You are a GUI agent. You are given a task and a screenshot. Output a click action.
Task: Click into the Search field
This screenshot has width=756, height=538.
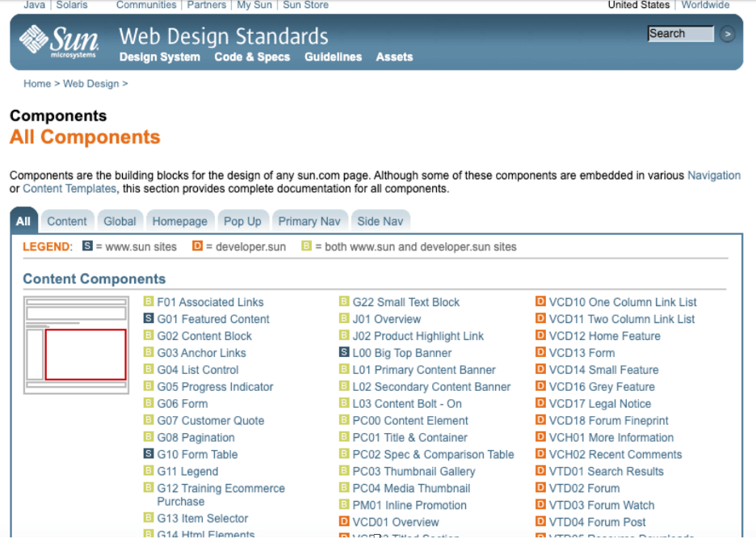point(680,34)
